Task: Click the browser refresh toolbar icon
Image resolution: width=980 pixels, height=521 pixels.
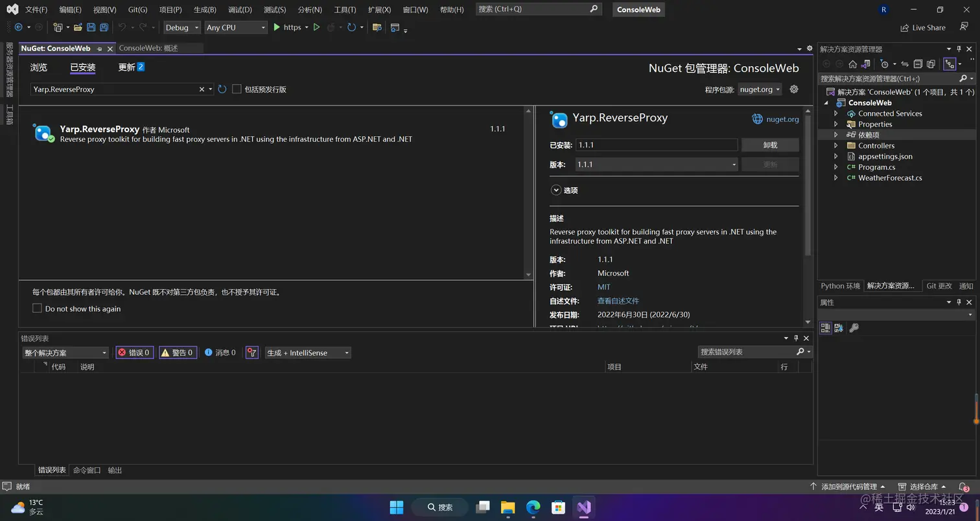Action: pos(351,27)
